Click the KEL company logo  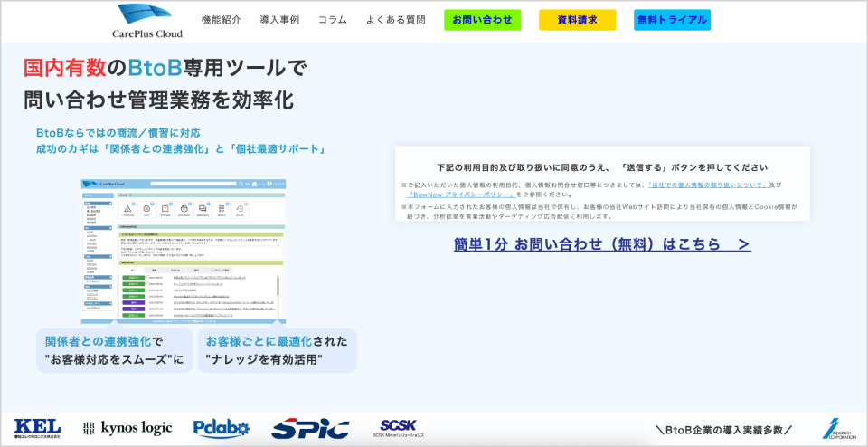point(37,428)
